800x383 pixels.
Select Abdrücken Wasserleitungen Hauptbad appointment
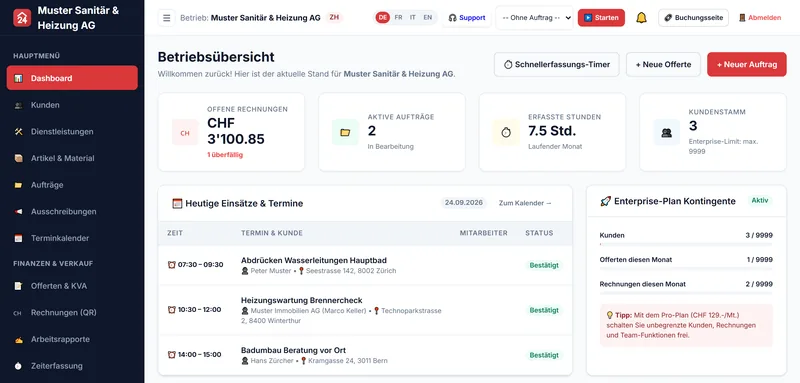[314, 261]
